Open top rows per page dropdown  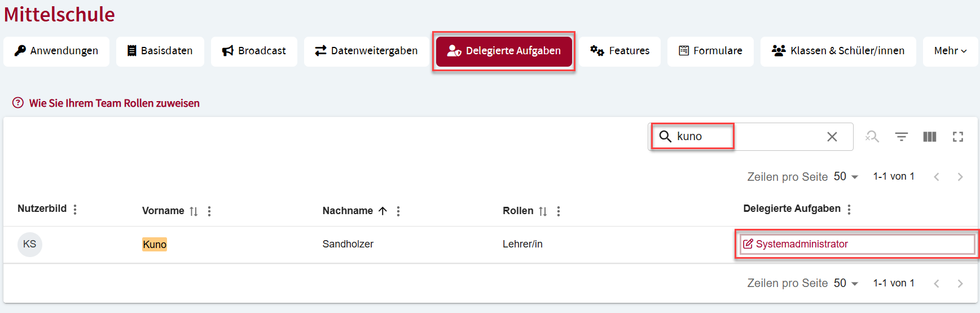[x=846, y=177]
